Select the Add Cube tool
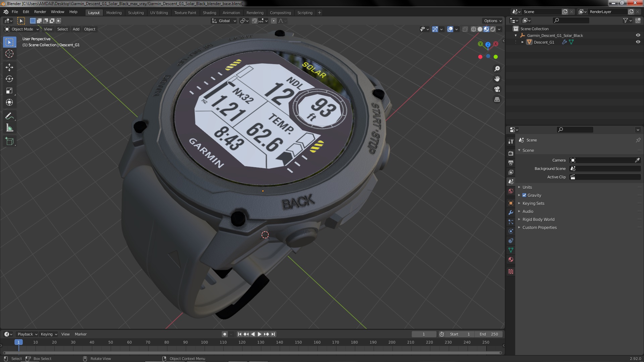This screenshot has width=644, height=362. coord(9,141)
